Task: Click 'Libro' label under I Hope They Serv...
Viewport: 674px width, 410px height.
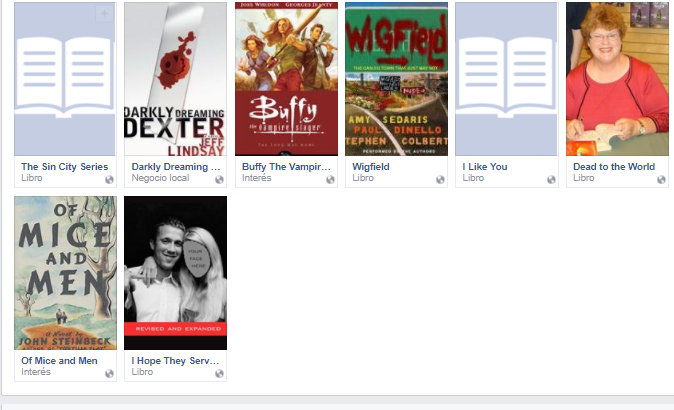Action: point(142,372)
